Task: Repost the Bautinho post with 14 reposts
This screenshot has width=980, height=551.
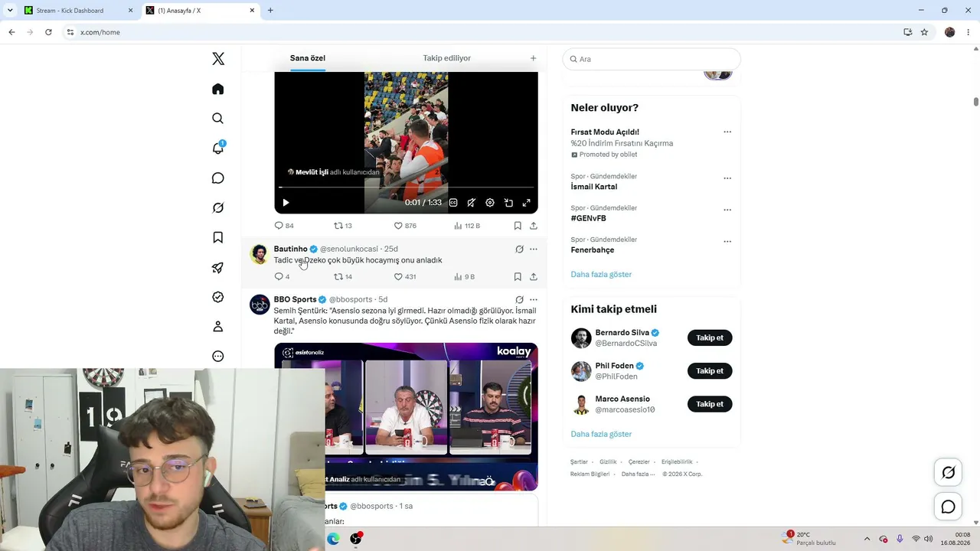Action: point(343,277)
